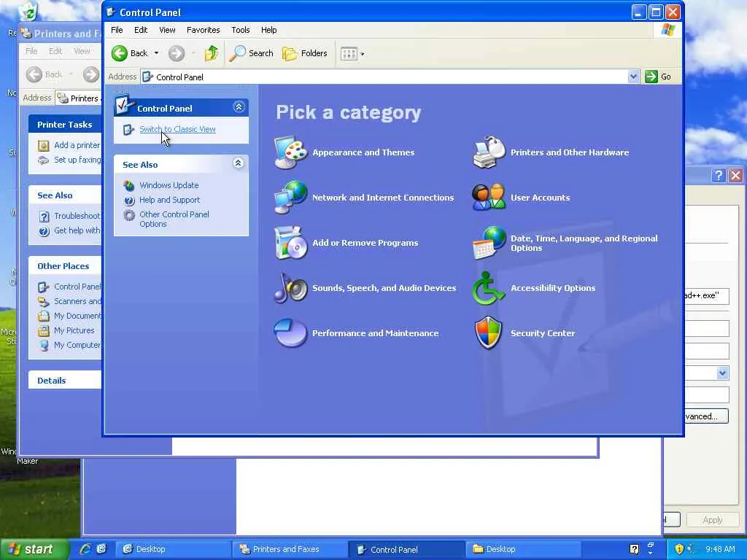
Task: Click the Help and Support question icon
Action: point(129,201)
